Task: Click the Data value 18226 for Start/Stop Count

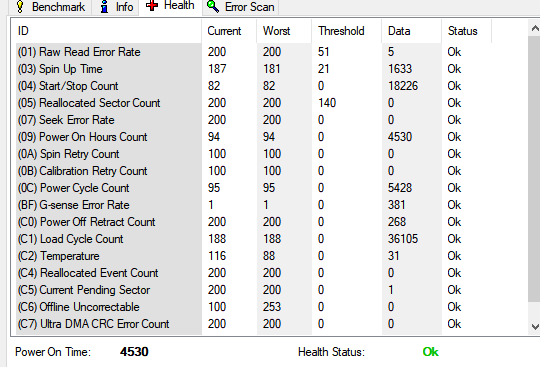Action: (403, 86)
